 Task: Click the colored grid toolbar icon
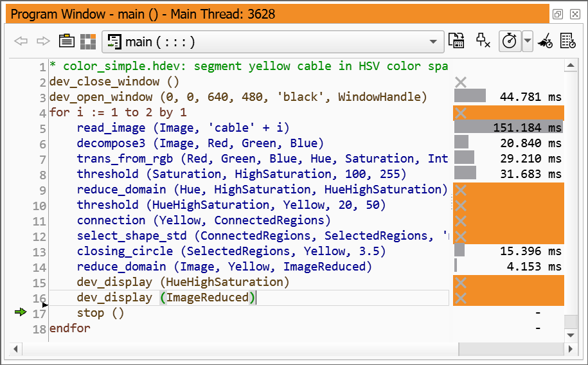coord(88,42)
